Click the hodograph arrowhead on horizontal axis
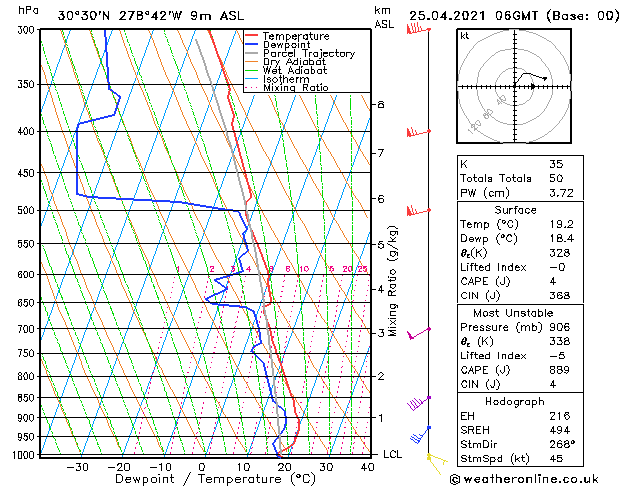Image resolution: width=629 pixels, height=486 pixels. (x=533, y=86)
